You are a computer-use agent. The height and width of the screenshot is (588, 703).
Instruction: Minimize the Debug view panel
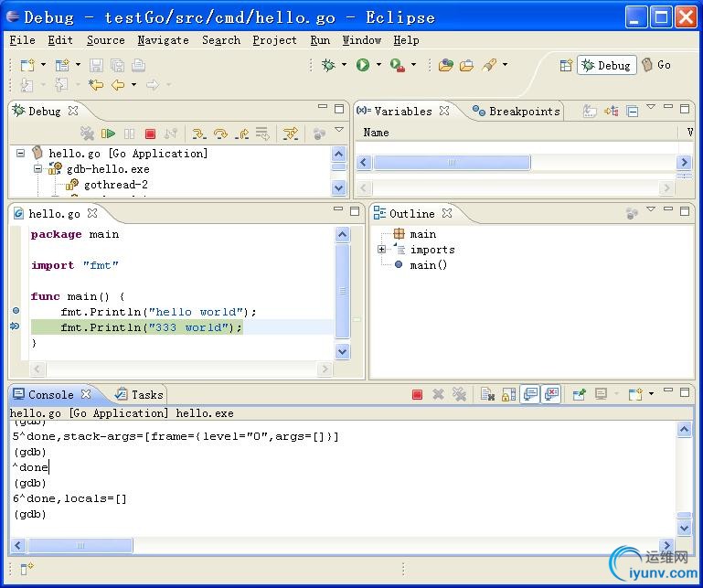pyautogui.click(x=323, y=107)
